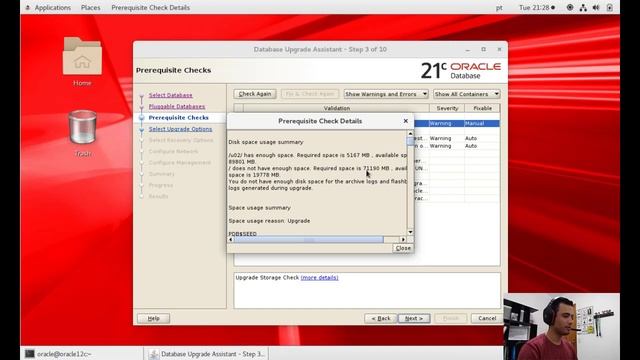Open the Applications menu
This screenshot has width=640, height=360.
coord(52,7)
